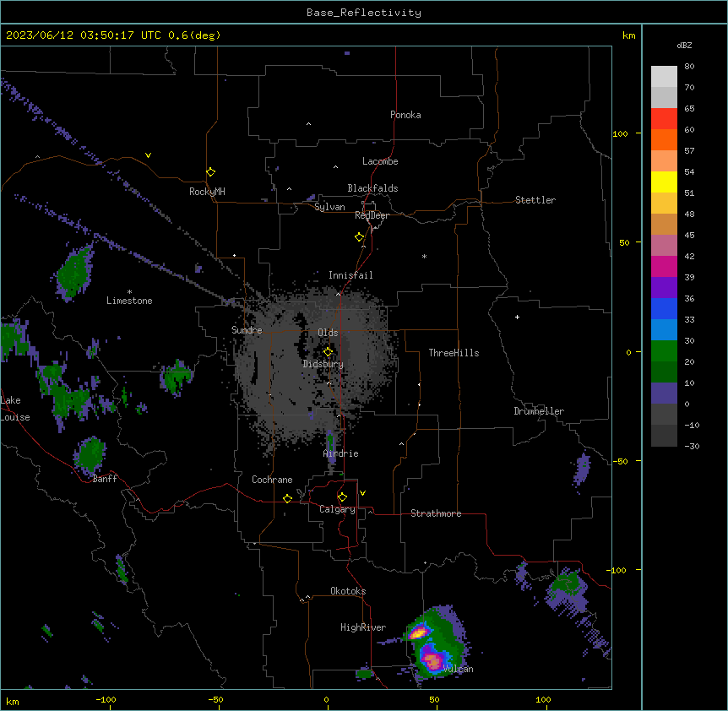
Task: Pick the indigo 0-10 dBZ legend color
Action: 664,393
